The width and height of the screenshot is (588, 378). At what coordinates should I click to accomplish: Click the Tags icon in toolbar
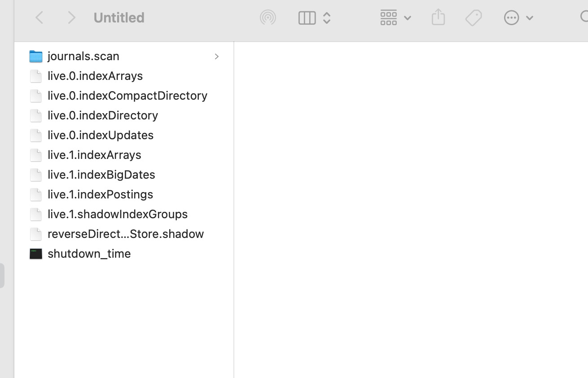[473, 18]
